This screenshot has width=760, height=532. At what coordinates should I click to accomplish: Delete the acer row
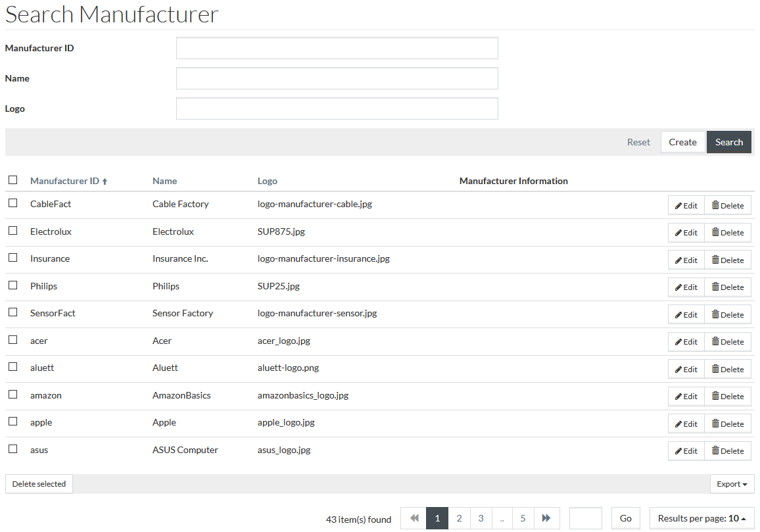tap(728, 342)
